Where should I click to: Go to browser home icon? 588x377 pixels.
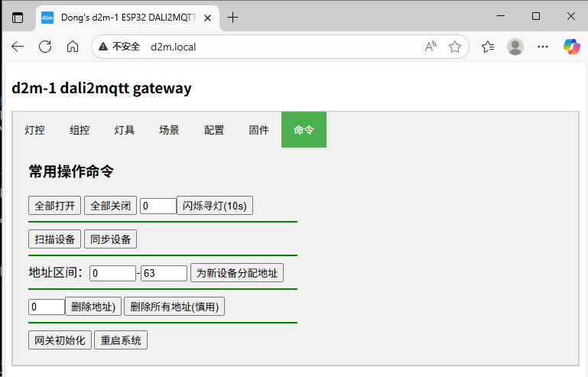[x=73, y=47]
